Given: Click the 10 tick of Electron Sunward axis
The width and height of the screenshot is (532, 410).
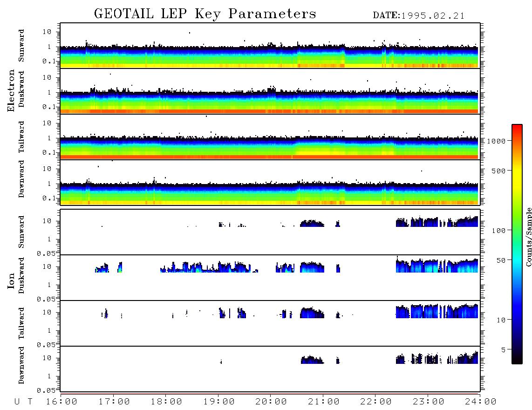Looking at the screenshot, I should (47, 32).
